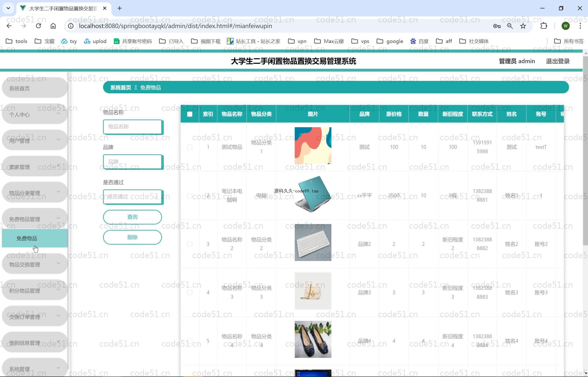Open the 共享账号密码 sheet bookmark
588x377 pixels.
(x=133, y=41)
